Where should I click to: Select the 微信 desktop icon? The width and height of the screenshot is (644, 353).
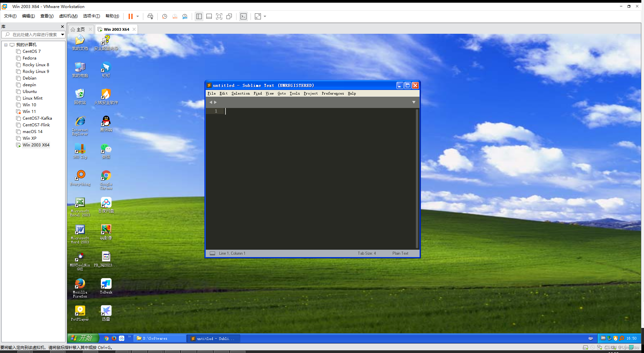[x=106, y=151]
